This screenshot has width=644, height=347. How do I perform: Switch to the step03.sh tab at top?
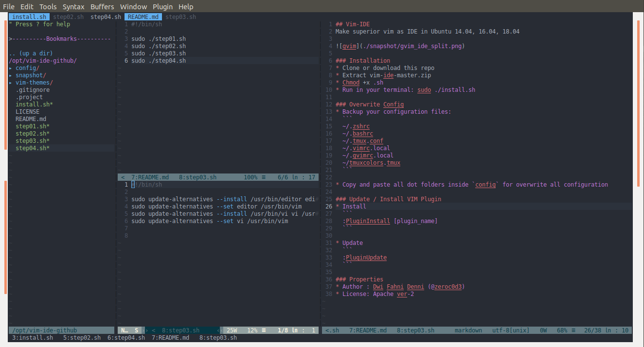click(181, 17)
